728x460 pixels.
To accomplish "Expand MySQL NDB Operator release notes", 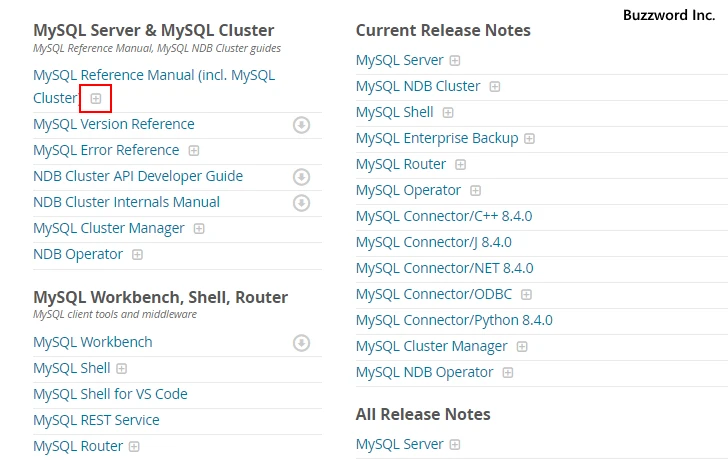I will click(508, 373).
